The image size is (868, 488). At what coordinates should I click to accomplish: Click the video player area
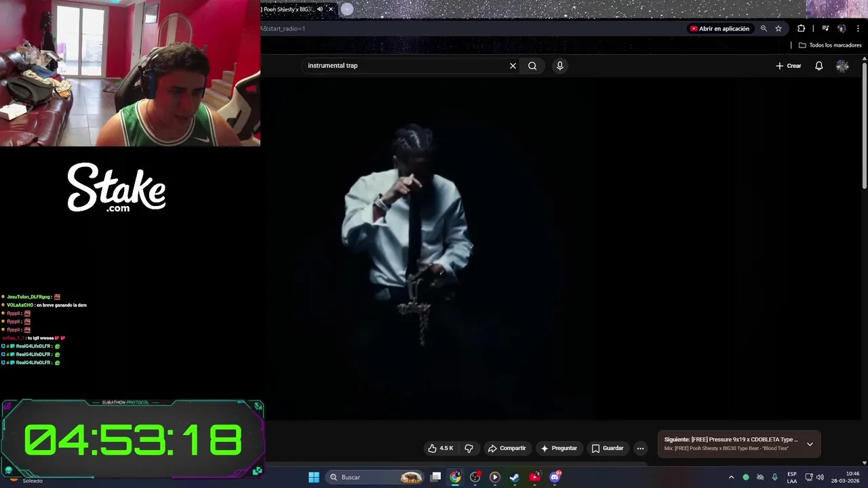pos(561,249)
